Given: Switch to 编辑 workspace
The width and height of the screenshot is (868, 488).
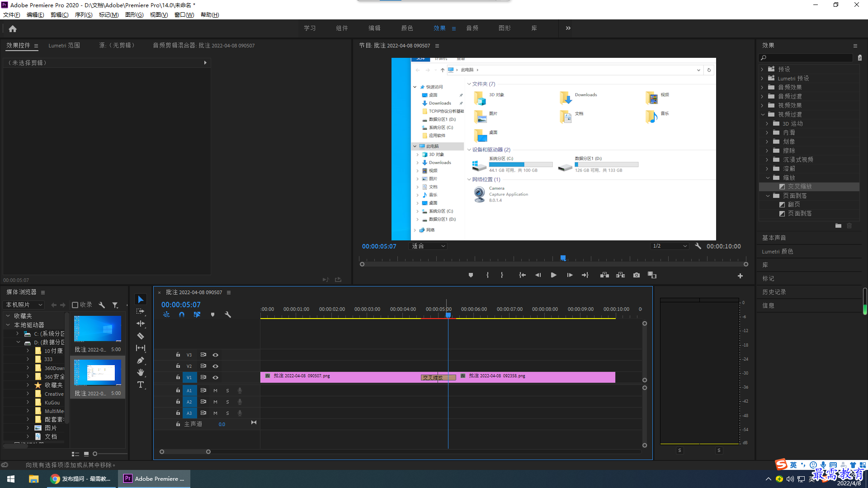Looking at the screenshot, I should [374, 28].
